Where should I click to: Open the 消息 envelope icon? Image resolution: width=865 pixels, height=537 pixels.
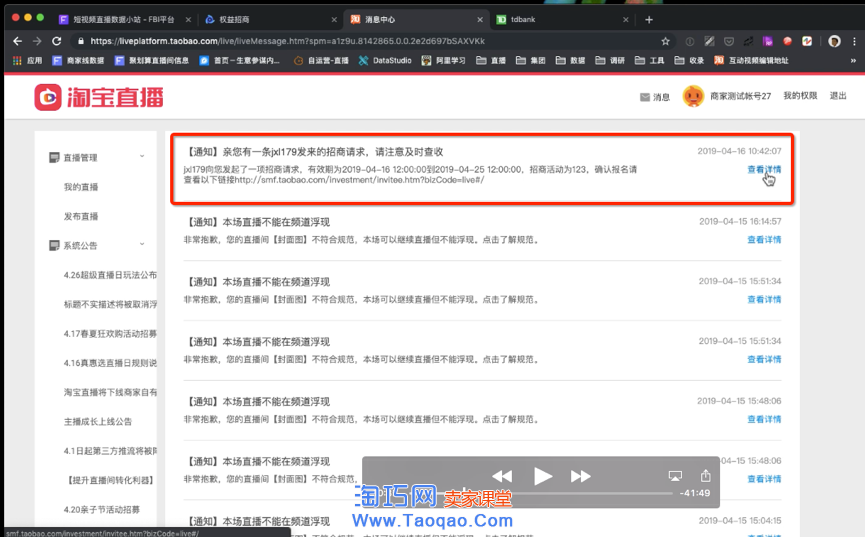(644, 97)
